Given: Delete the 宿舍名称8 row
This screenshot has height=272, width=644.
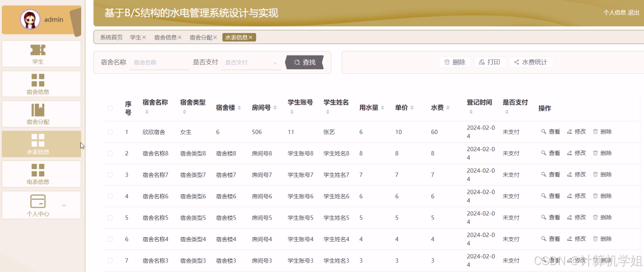Looking at the screenshot, I should (602, 153).
